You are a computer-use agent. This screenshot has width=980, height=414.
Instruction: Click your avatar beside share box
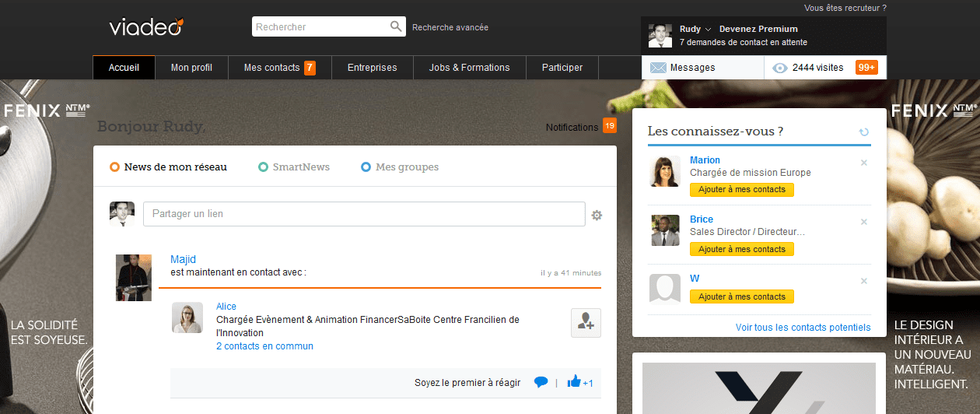point(122,214)
